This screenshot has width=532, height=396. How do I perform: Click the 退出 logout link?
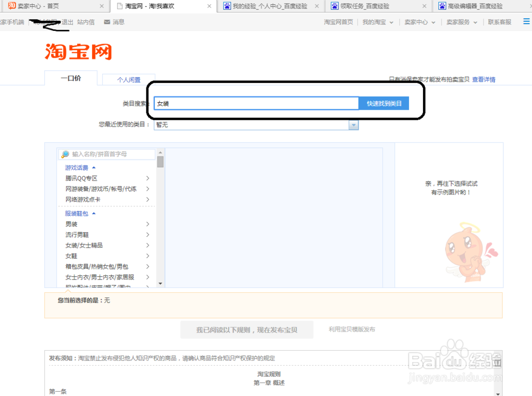tap(67, 22)
